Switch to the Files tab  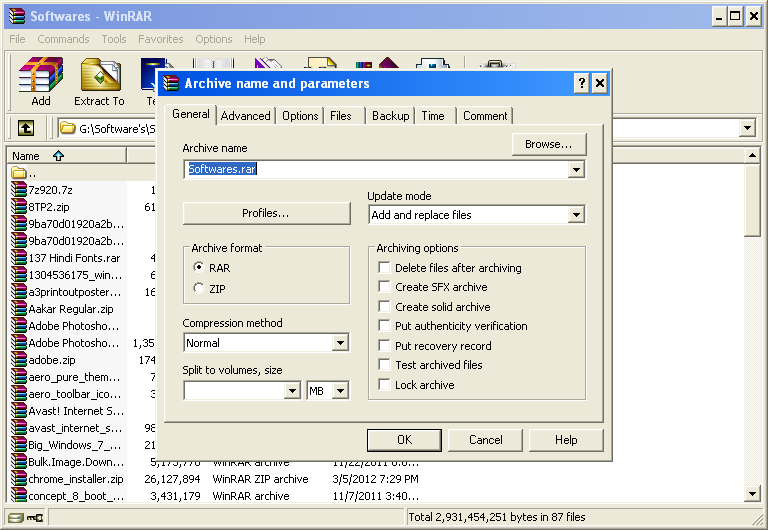(341, 116)
